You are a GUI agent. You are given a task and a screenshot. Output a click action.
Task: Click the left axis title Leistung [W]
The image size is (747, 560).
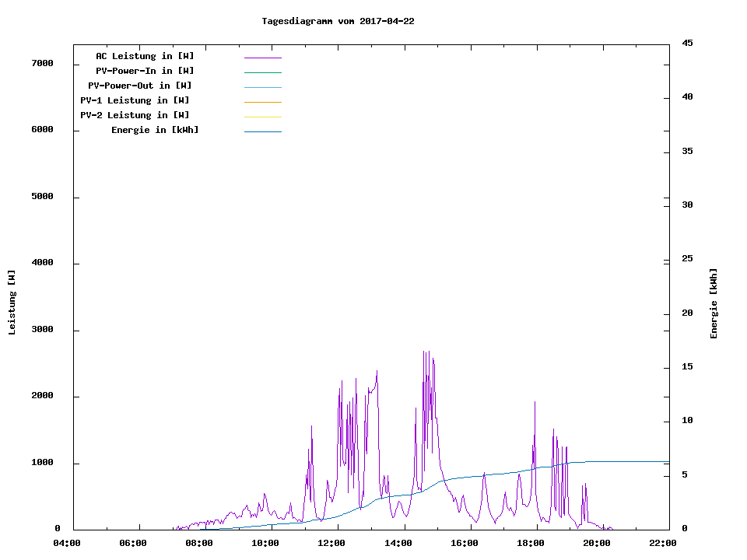12,303
